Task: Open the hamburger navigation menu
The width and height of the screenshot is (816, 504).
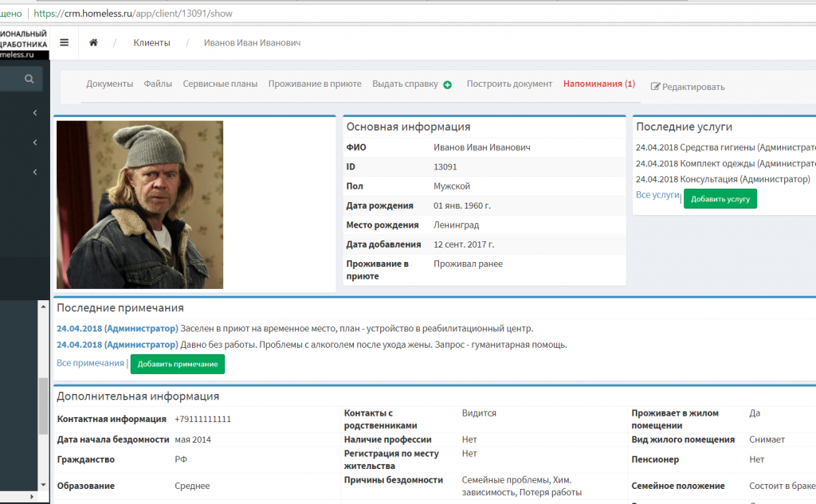Action: pyautogui.click(x=64, y=43)
